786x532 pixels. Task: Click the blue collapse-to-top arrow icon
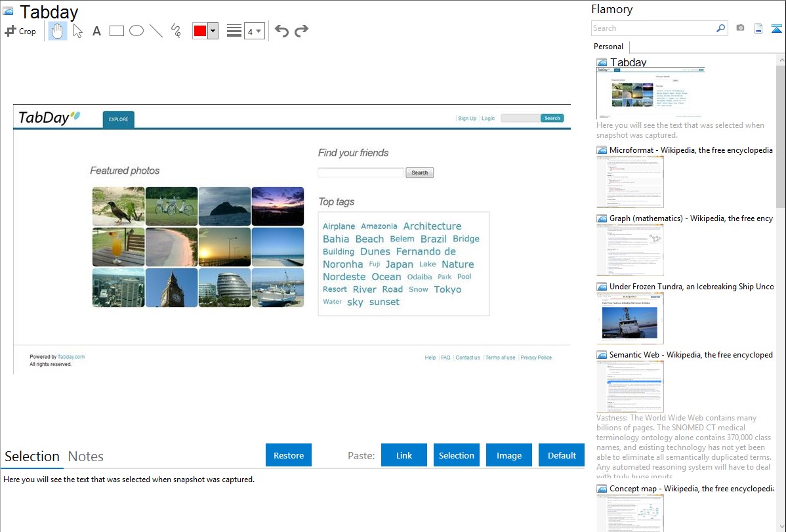[776, 28]
